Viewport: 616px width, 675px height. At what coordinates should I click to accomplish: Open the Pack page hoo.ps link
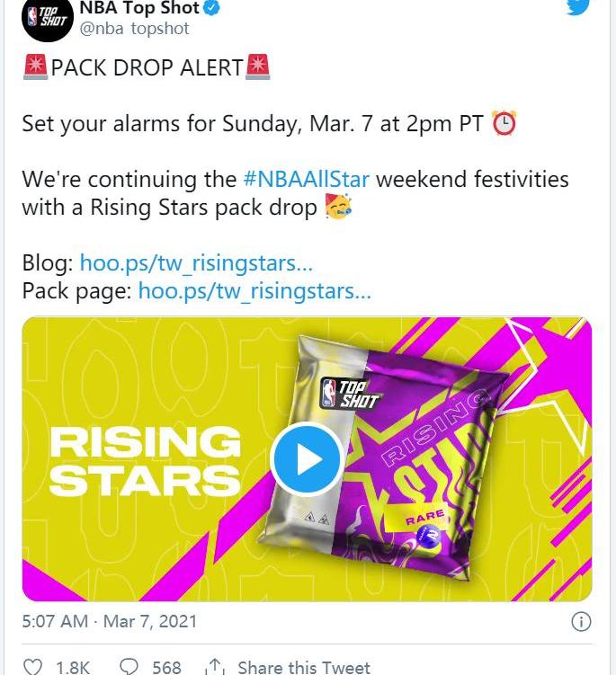pyautogui.click(x=254, y=291)
